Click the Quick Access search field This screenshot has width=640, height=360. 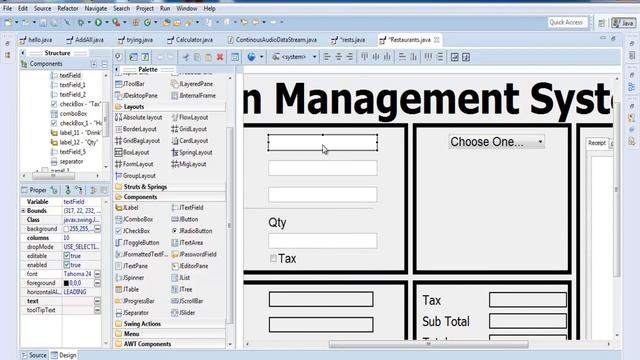[567, 22]
